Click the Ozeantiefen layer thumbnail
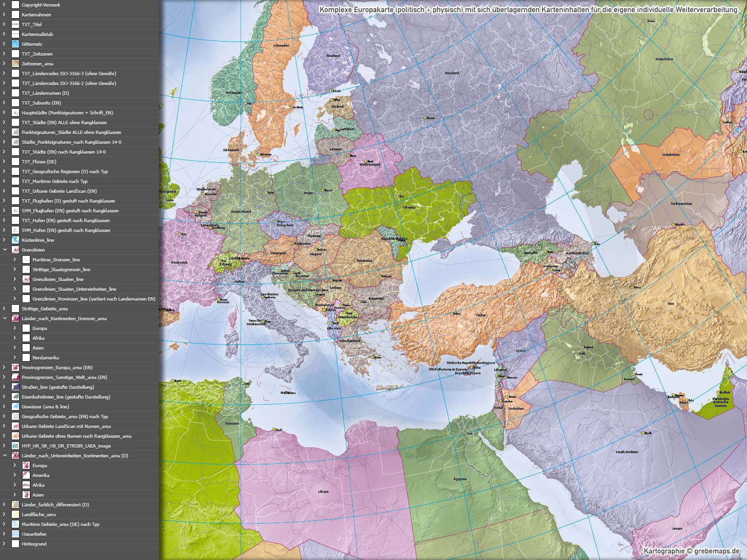This screenshot has width=747, height=560. [x=15, y=534]
